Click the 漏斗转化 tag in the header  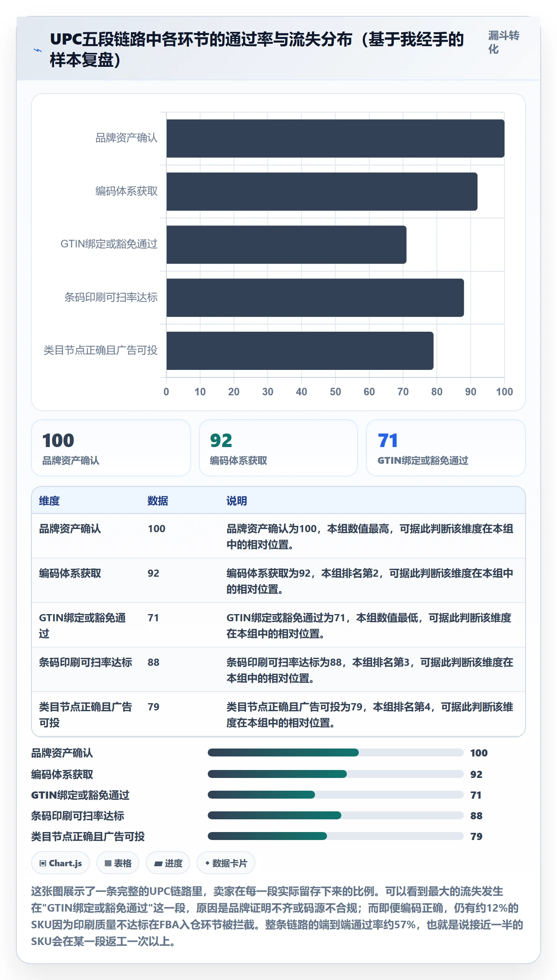[x=504, y=42]
